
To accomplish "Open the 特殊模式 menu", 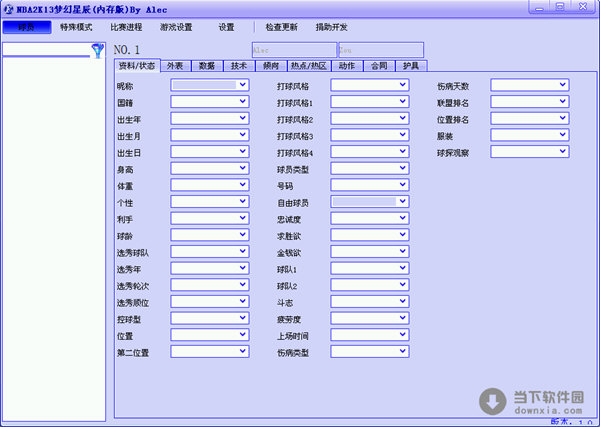I will click(x=76, y=27).
